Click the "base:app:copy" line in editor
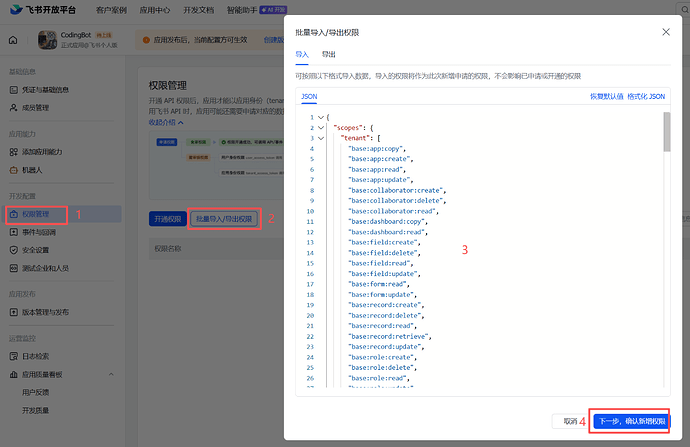The image size is (690, 447). coord(377,149)
